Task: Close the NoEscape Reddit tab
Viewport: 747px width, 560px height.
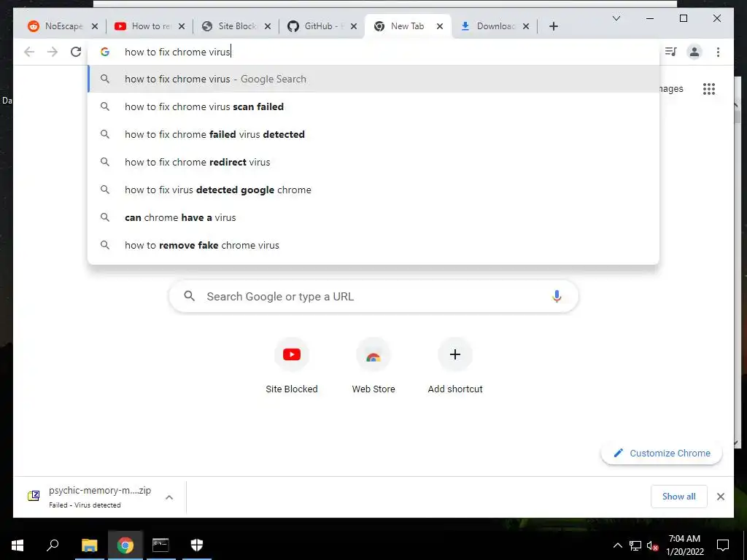Action: coord(95,26)
